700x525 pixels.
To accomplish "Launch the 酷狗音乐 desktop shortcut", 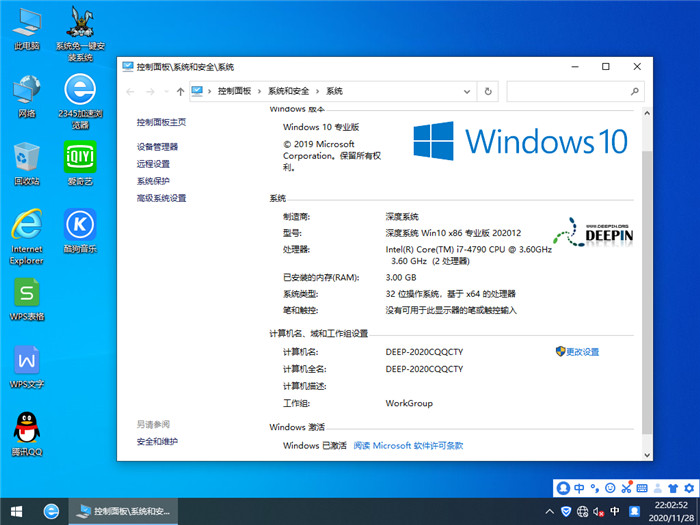I will coord(80,231).
